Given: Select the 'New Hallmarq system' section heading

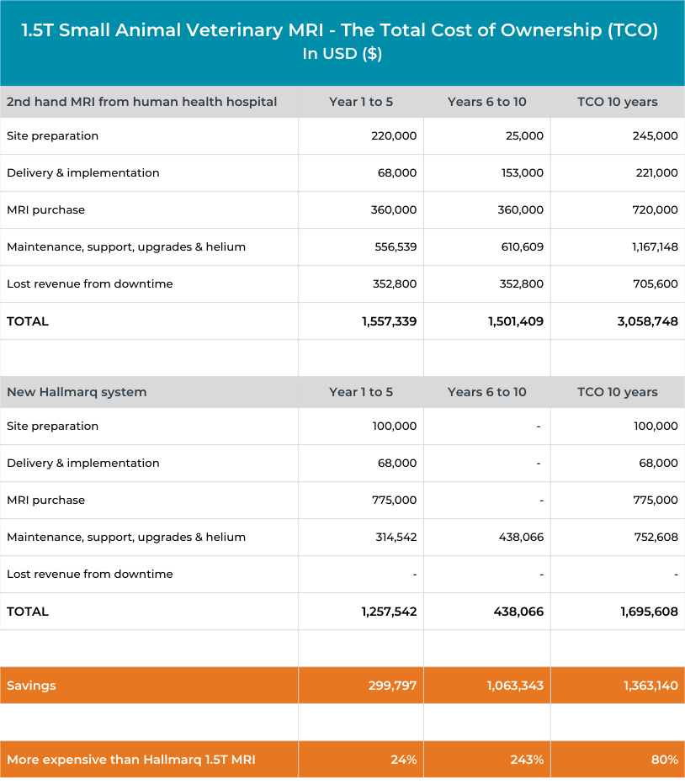Looking at the screenshot, I should [x=77, y=392].
